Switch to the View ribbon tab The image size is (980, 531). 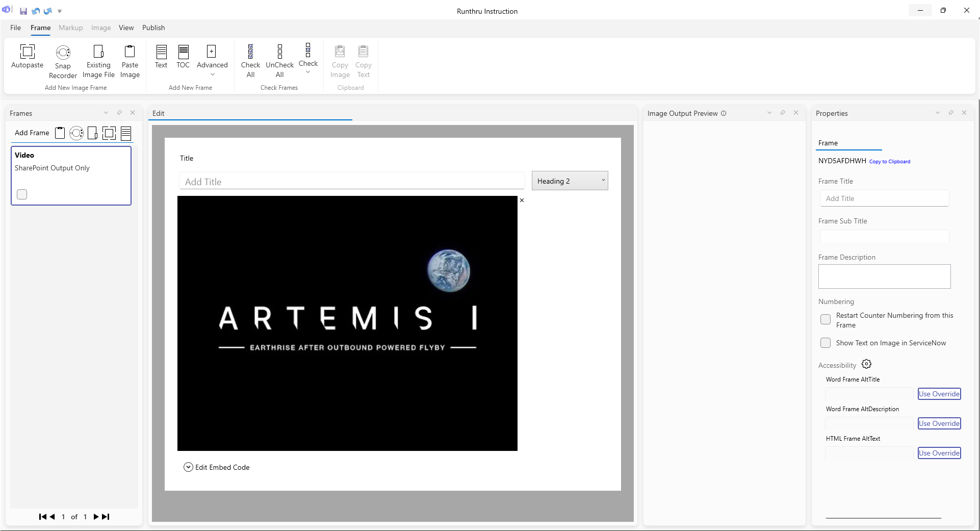click(126, 28)
